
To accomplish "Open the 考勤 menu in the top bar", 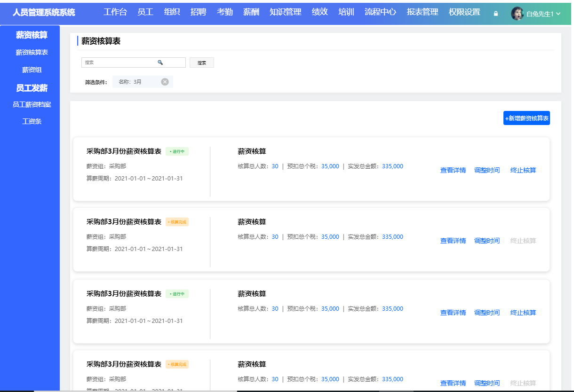I will pos(224,12).
